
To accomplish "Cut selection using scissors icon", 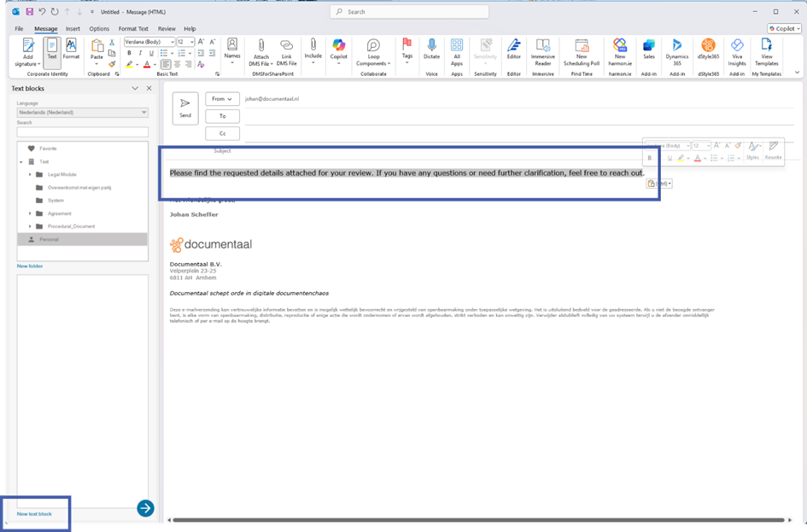I will (x=112, y=43).
